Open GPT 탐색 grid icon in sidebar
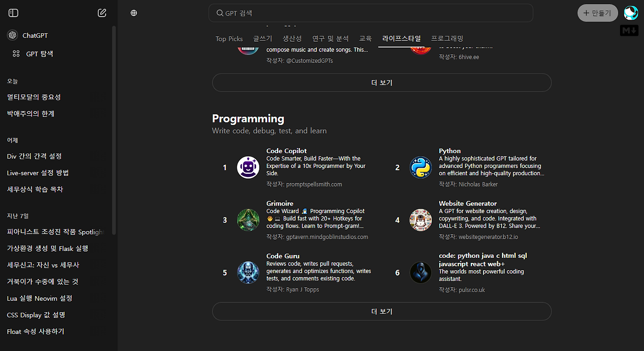Viewport: 644px width, 351px height. click(16, 54)
